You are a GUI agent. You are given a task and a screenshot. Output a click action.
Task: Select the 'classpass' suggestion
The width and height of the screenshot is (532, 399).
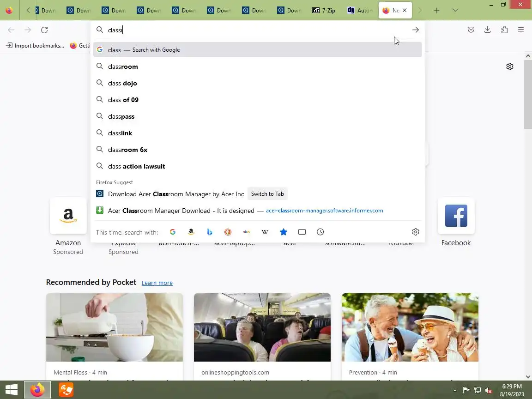tap(258, 116)
